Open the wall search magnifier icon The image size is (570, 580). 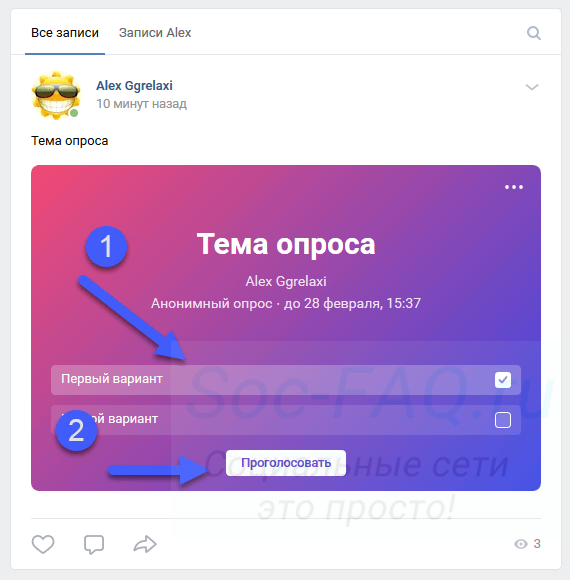coord(534,33)
